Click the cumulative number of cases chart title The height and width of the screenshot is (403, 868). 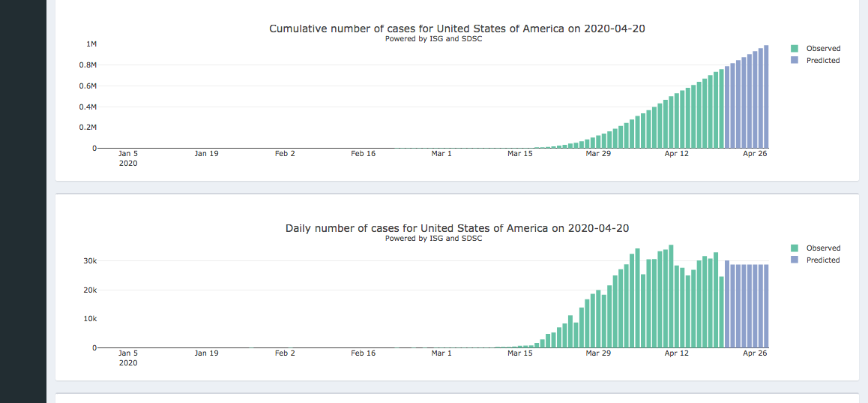pyautogui.click(x=457, y=29)
